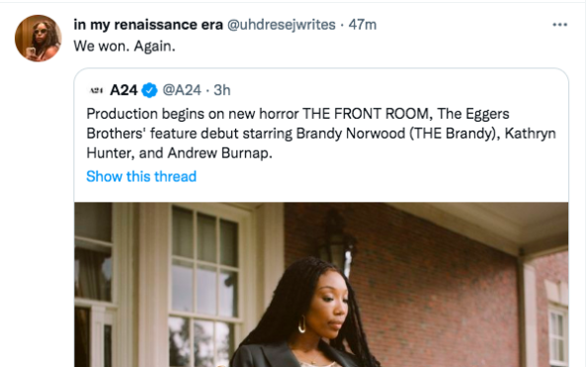
Task: Open the "in my renaissance era" display name
Action: click(x=148, y=25)
